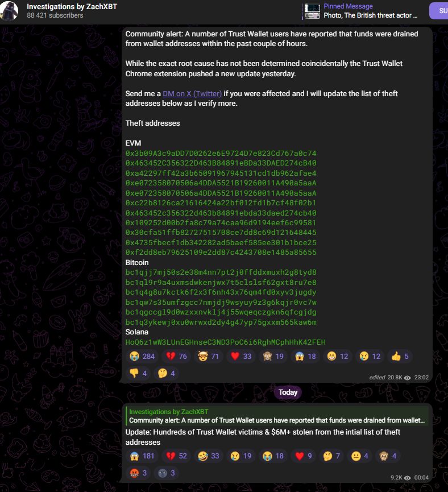
Task: Click the thumbs up 5 reaction
Action: coord(400,356)
